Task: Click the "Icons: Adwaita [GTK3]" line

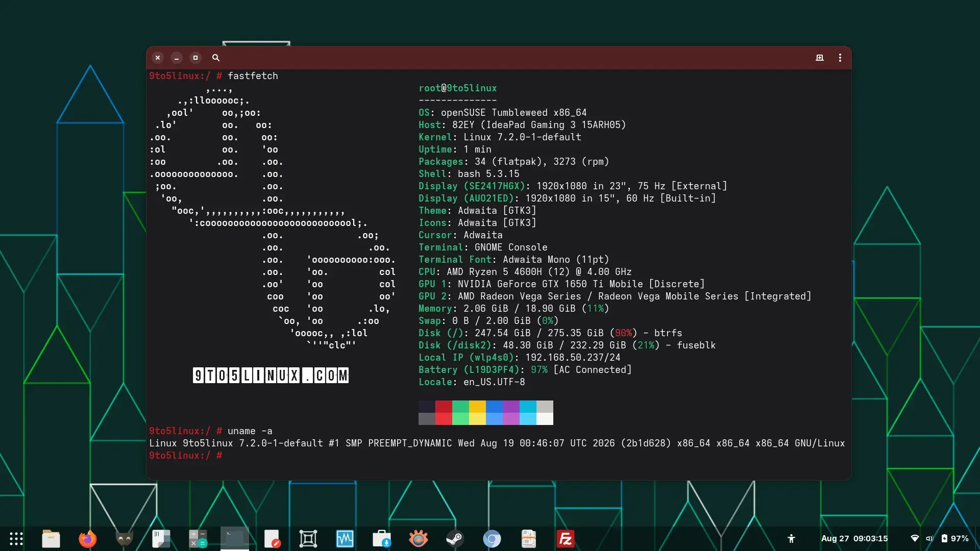Action: point(477,223)
